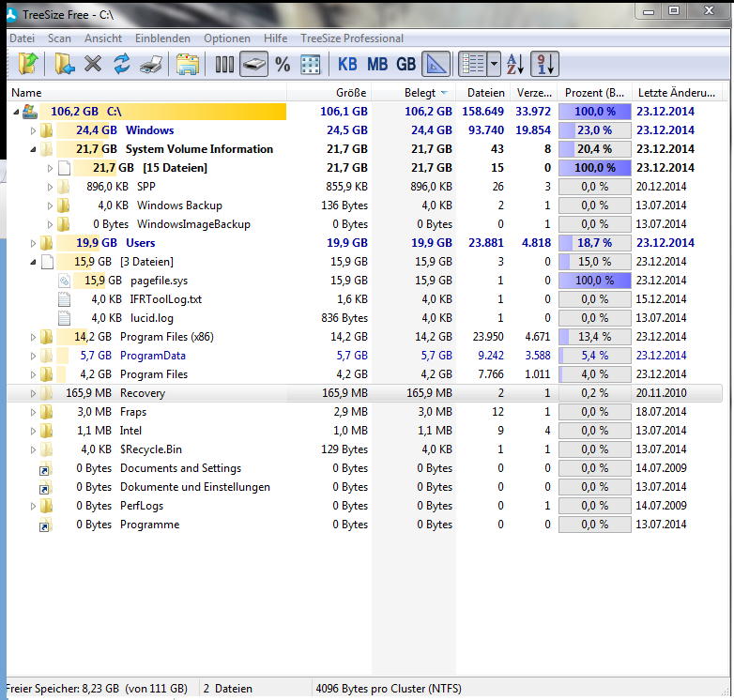Expand the Recovery folder

[x=33, y=393]
